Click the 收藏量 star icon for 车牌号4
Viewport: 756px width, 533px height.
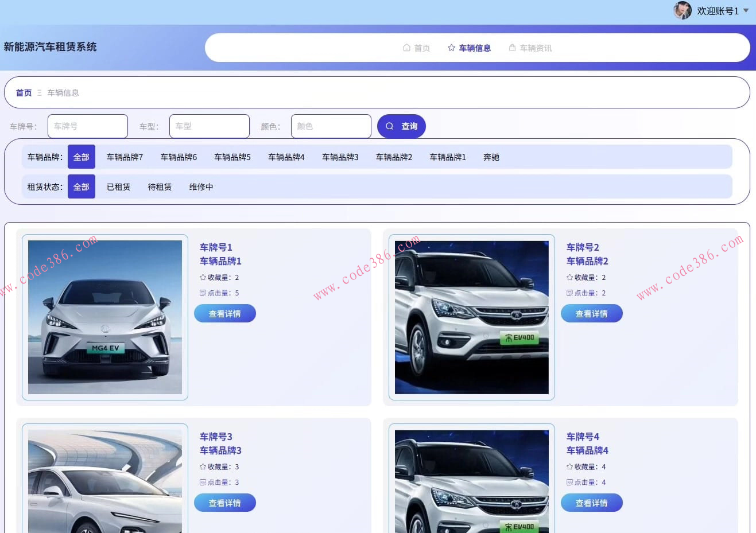pyautogui.click(x=569, y=466)
